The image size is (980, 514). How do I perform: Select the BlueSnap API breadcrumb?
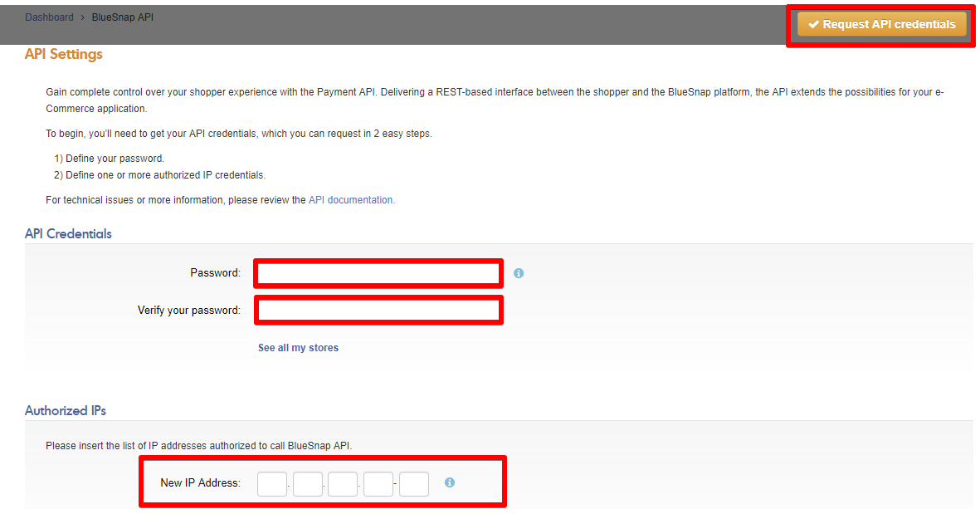click(123, 17)
